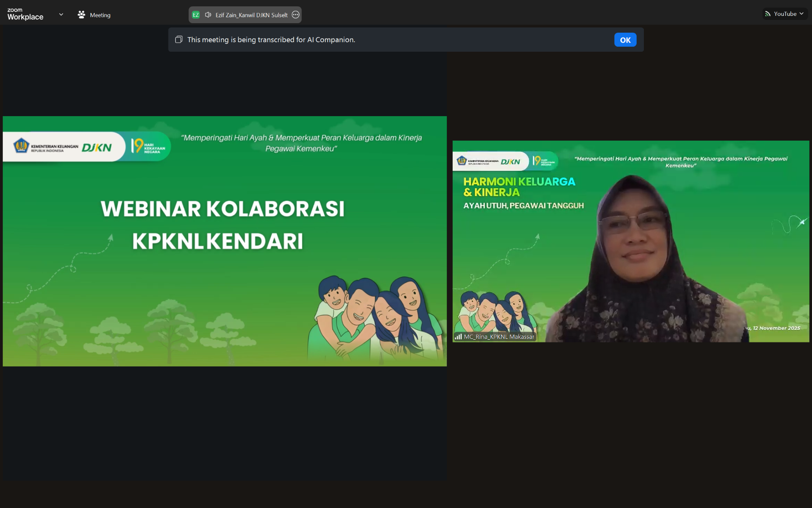This screenshot has width=812, height=508.
Task: Select the MC_Rina video tile
Action: click(630, 254)
